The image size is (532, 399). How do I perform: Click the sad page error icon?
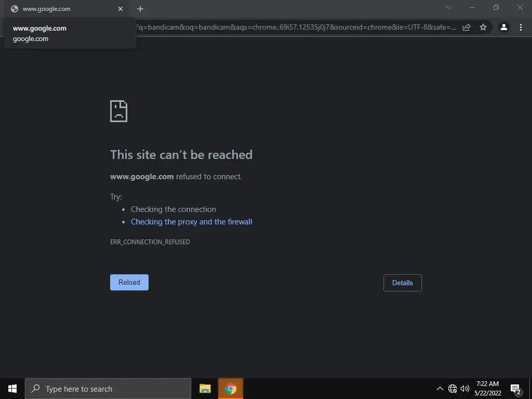pos(119,111)
